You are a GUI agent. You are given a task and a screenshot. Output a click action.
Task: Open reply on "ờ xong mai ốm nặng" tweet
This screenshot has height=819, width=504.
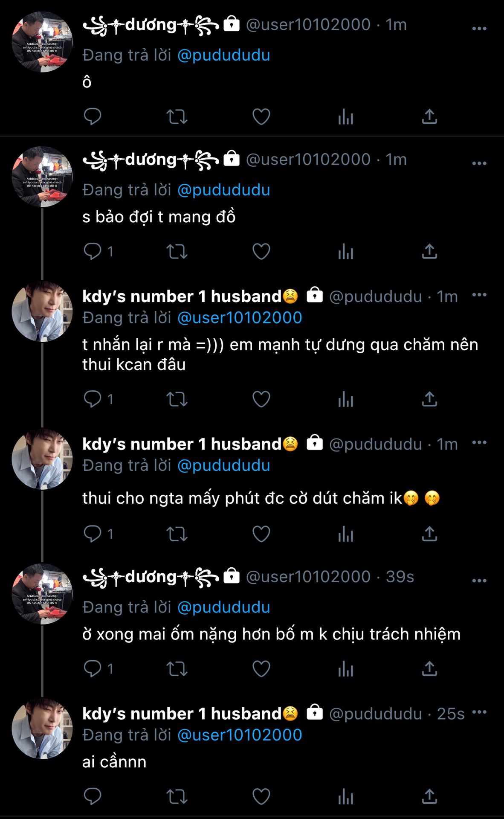click(92, 668)
